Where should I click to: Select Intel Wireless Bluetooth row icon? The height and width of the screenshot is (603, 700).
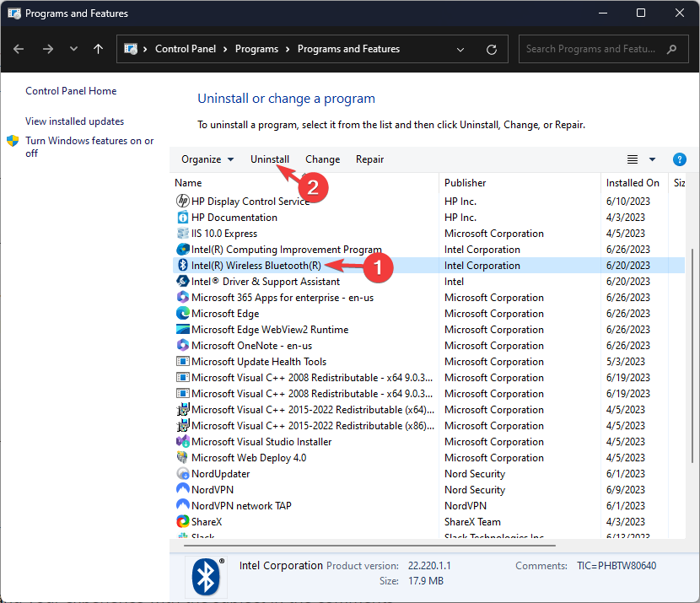[182, 265]
